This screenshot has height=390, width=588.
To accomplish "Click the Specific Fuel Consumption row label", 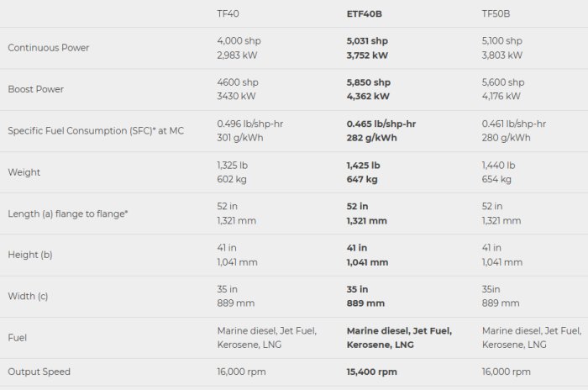I will coord(96,130).
